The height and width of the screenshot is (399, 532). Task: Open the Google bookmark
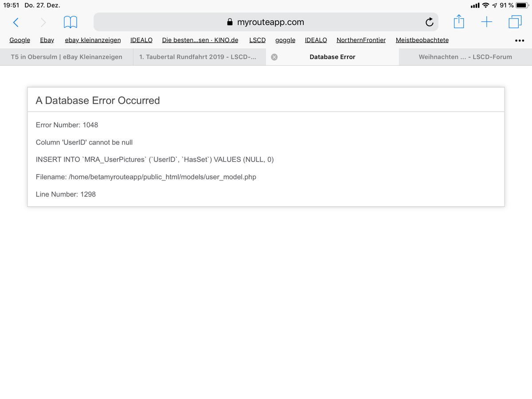click(x=20, y=40)
